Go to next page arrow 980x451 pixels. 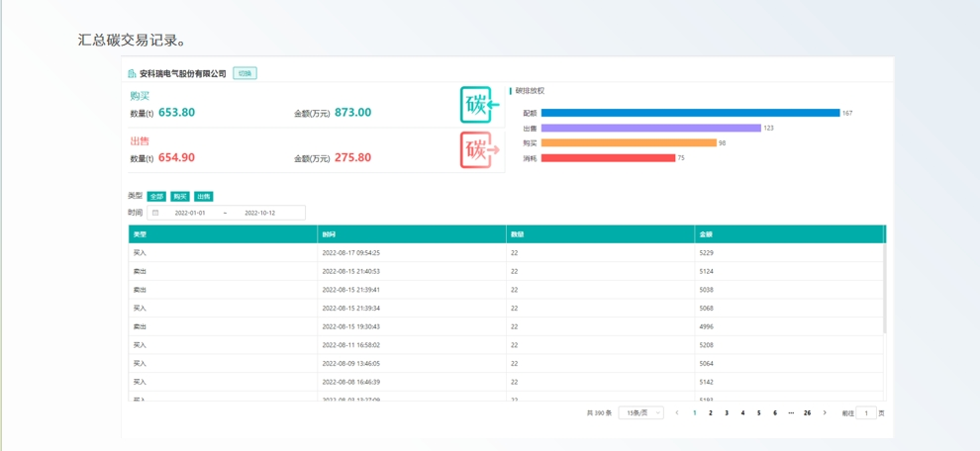point(825,412)
